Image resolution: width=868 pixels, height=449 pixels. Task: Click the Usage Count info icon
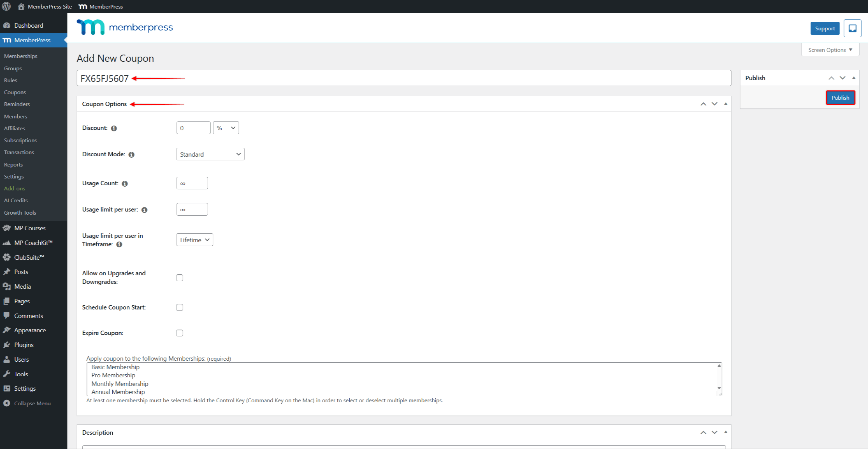125,184
